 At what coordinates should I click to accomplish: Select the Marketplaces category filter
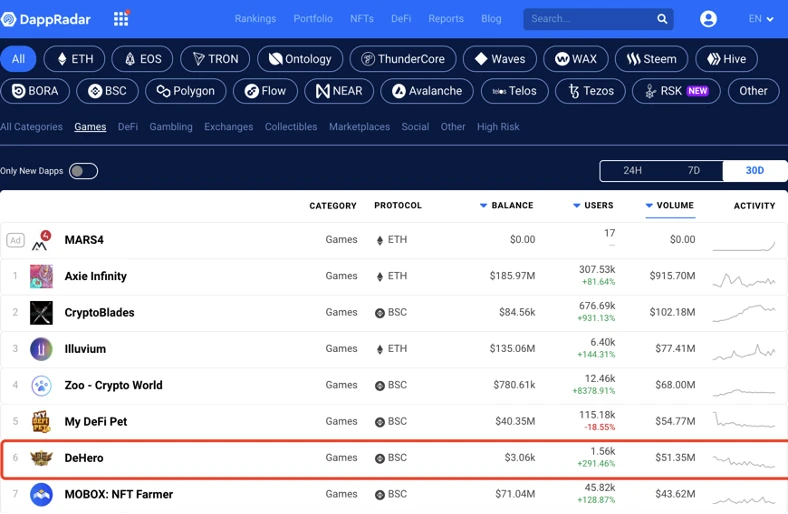click(x=359, y=127)
